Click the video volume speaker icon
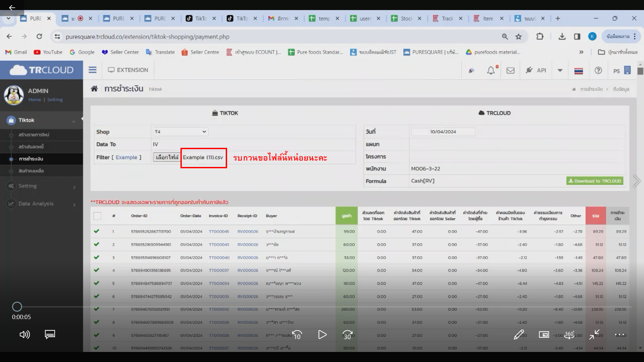 click(24, 335)
